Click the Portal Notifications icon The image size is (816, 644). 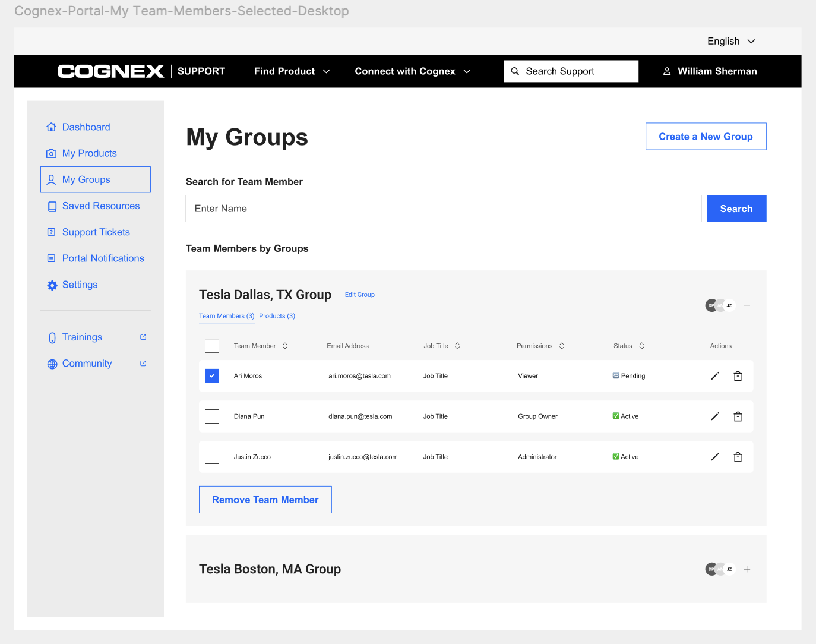point(52,258)
